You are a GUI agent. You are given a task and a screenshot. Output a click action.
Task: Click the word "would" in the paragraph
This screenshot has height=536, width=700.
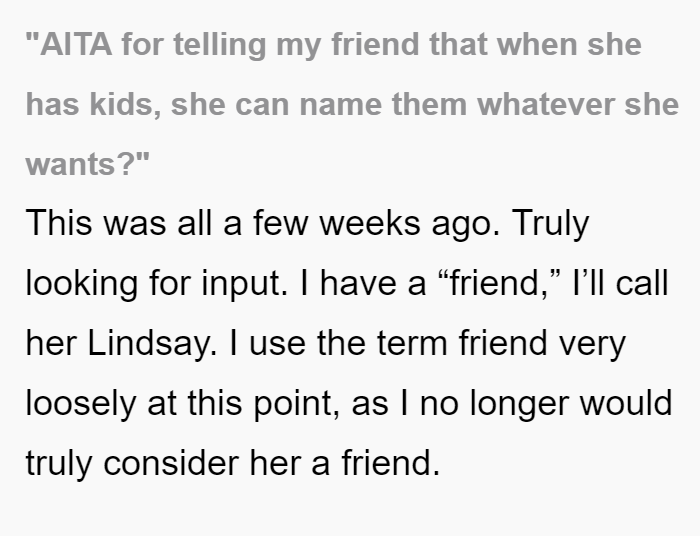[626, 403]
